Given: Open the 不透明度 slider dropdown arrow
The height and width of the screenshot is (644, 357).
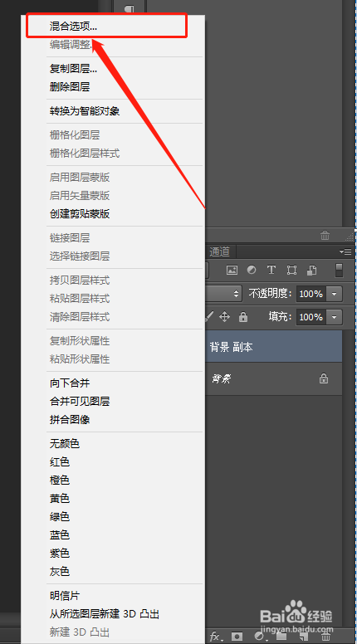Looking at the screenshot, I should coord(335,294).
